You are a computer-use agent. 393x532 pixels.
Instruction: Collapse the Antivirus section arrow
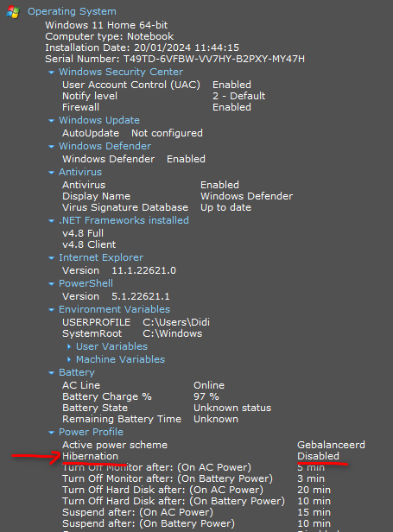coord(51,173)
